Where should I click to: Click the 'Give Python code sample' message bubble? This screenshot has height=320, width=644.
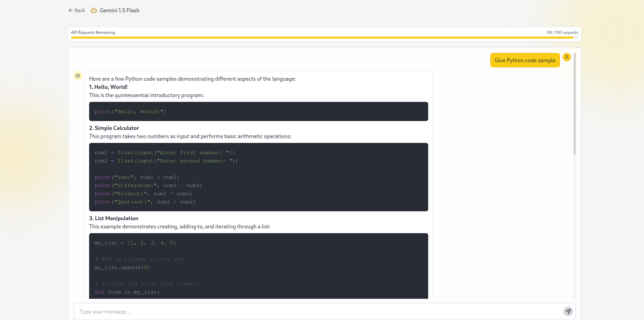point(525,60)
